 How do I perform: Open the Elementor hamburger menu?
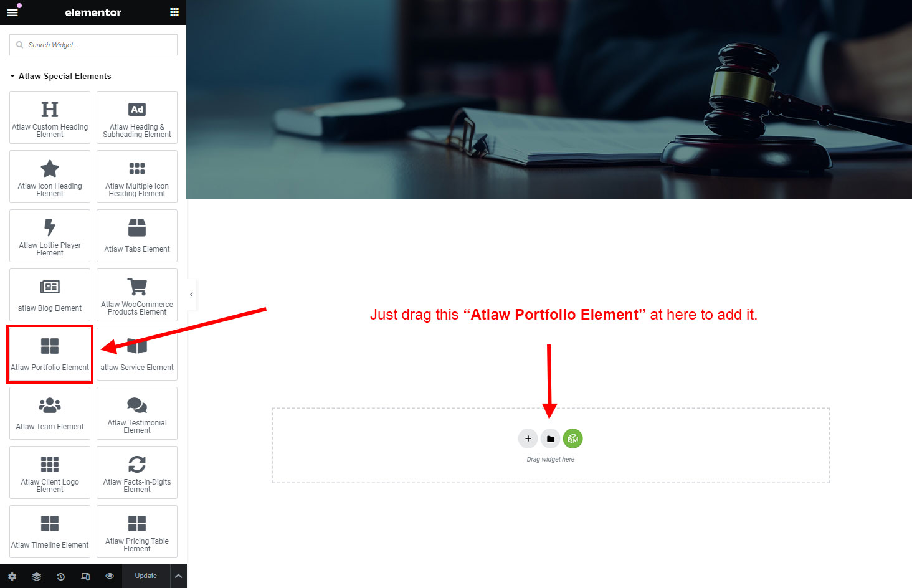pyautogui.click(x=12, y=12)
